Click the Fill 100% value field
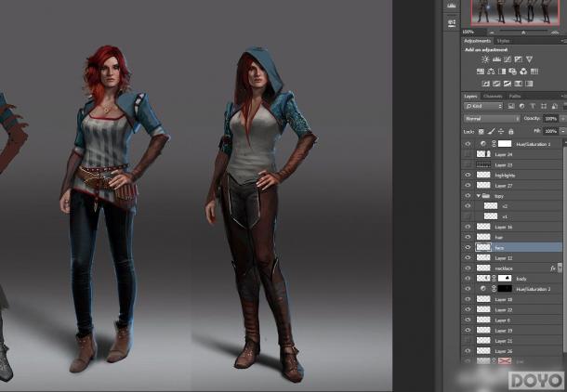The width and height of the screenshot is (567, 392). point(550,131)
